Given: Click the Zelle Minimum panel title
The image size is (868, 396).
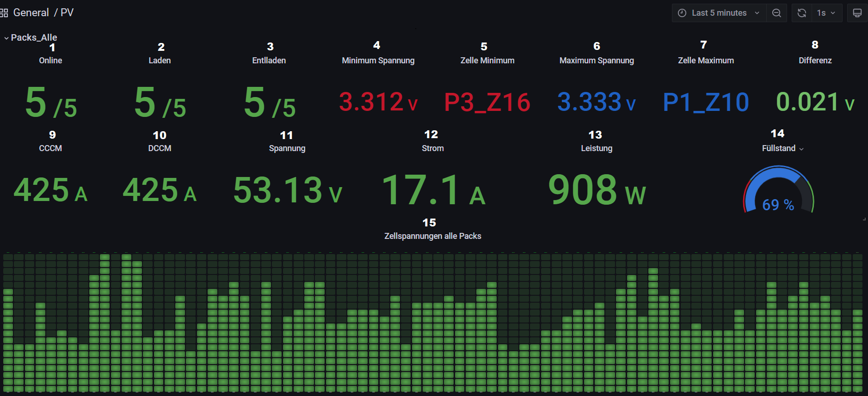Looking at the screenshot, I should pyautogui.click(x=487, y=61).
